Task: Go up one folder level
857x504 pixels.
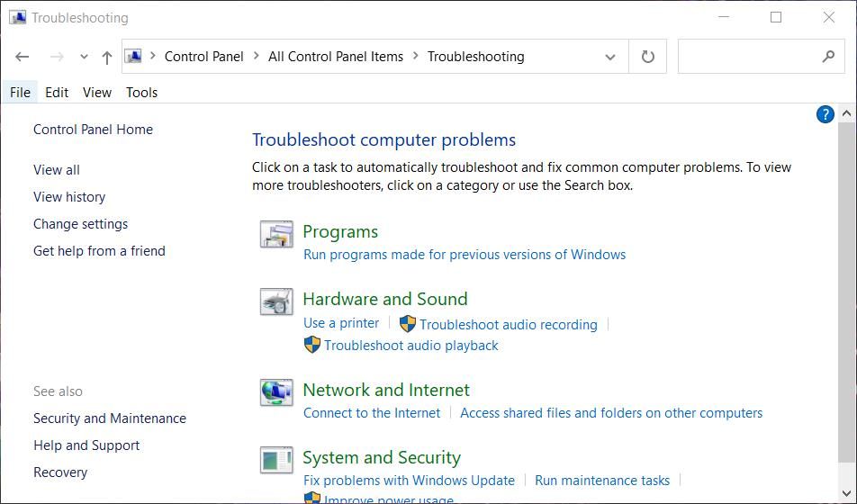Action: coord(107,57)
